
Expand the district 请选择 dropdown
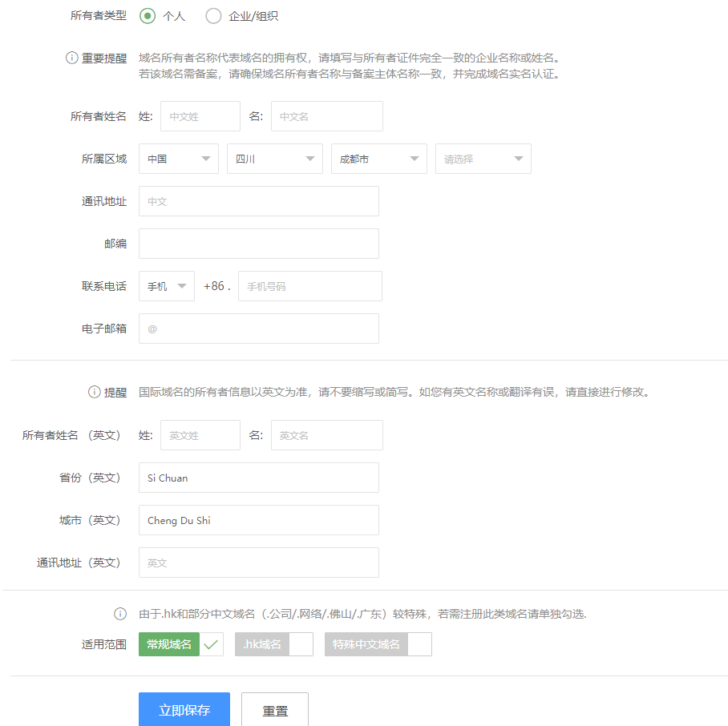(483, 159)
